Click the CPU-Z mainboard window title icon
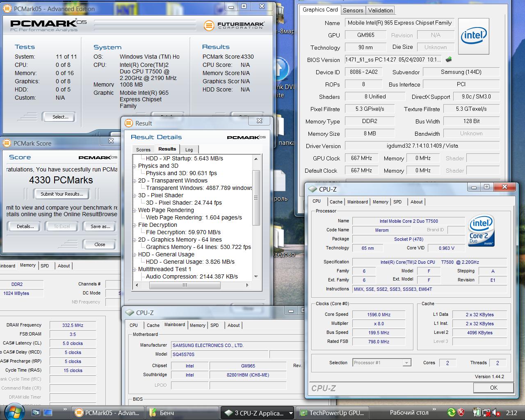Viewport: 525px width, 420px height. (130, 313)
